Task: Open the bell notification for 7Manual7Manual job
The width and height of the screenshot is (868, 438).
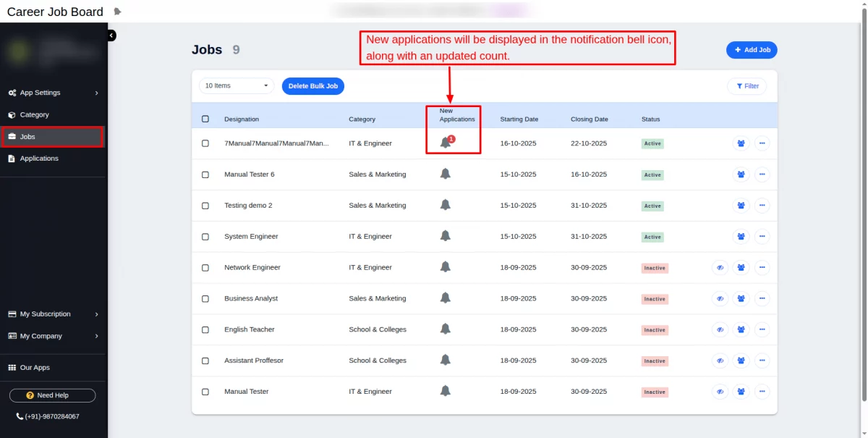Action: click(x=446, y=143)
